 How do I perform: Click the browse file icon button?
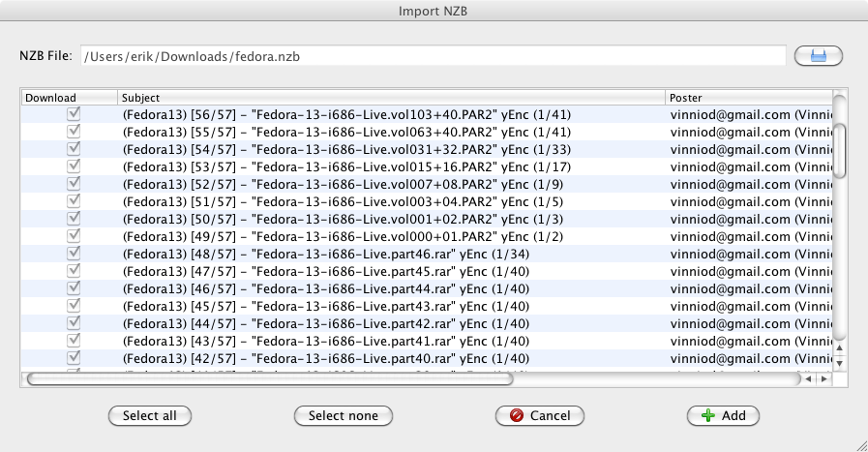click(819, 56)
